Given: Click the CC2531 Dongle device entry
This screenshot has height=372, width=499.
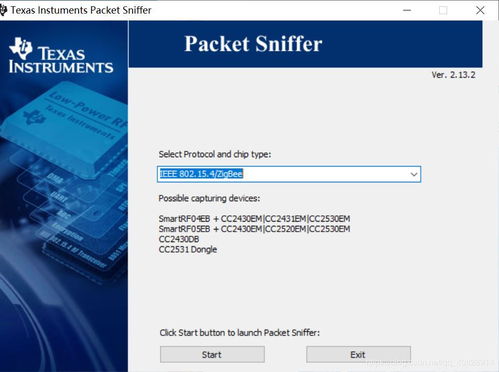Looking at the screenshot, I should [188, 249].
